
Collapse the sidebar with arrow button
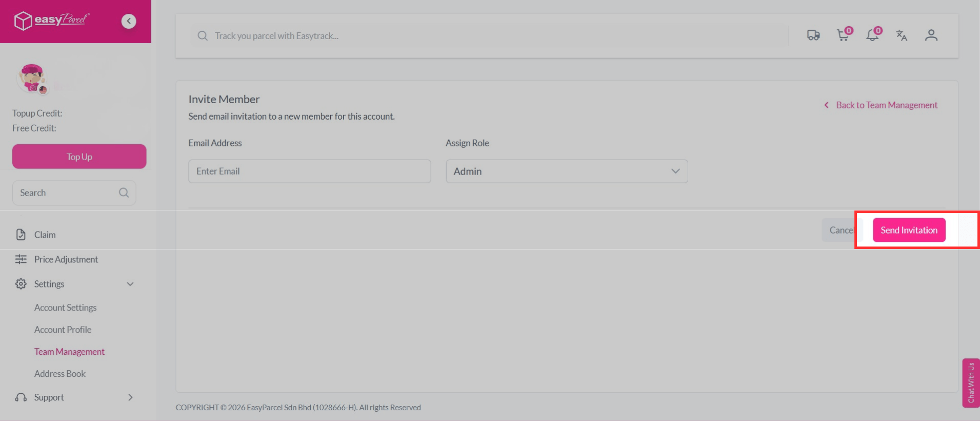(x=129, y=21)
